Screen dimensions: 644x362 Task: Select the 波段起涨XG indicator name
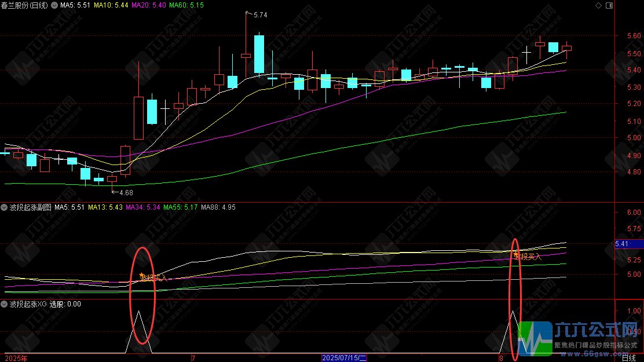(x=28, y=304)
